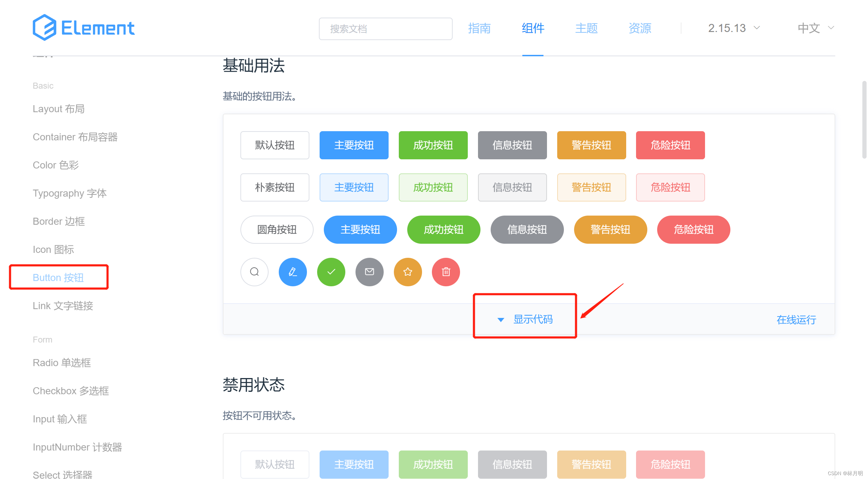Image resolution: width=868 pixels, height=479 pixels.
Task: Click the Element logo in header
Action: (83, 28)
